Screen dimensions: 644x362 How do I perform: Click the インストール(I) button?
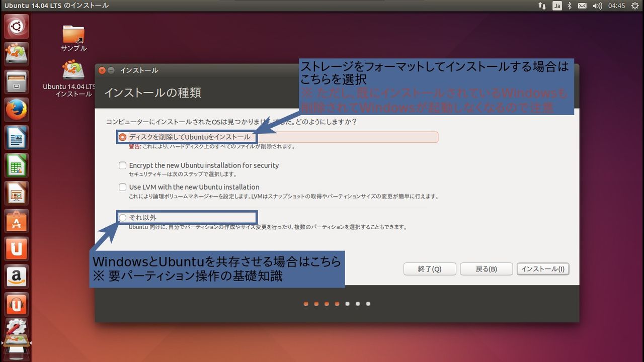pyautogui.click(x=543, y=269)
